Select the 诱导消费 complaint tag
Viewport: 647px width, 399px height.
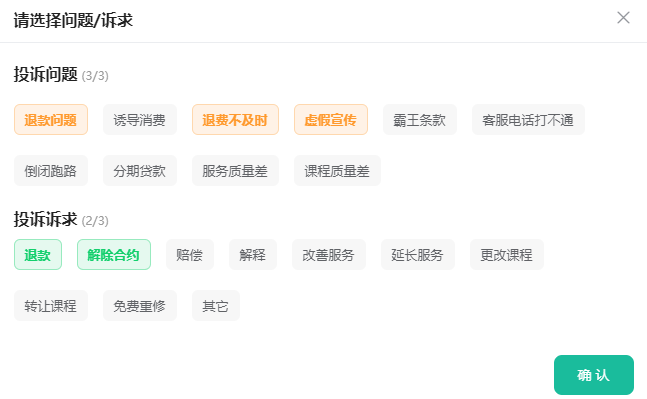point(140,120)
